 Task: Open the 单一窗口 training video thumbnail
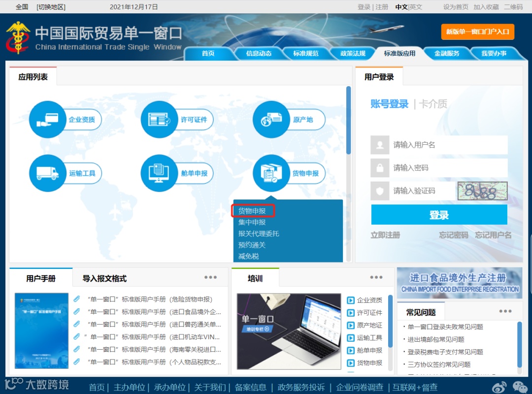coord(289,331)
